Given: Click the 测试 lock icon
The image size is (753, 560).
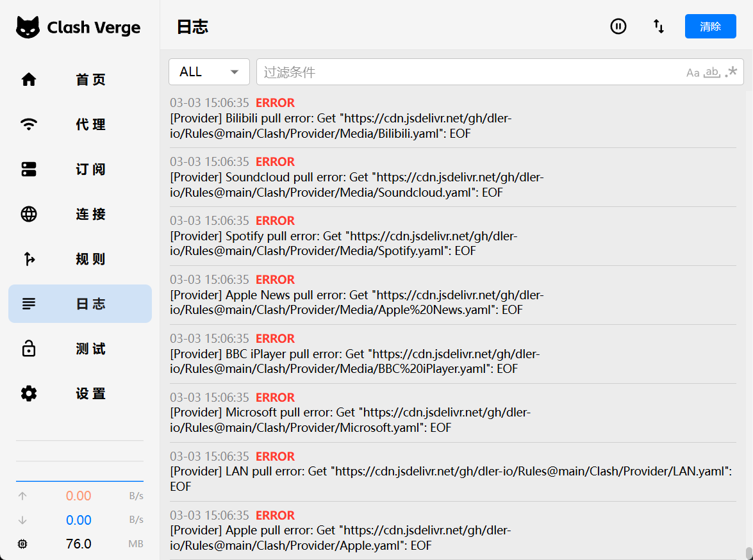Looking at the screenshot, I should click(29, 349).
